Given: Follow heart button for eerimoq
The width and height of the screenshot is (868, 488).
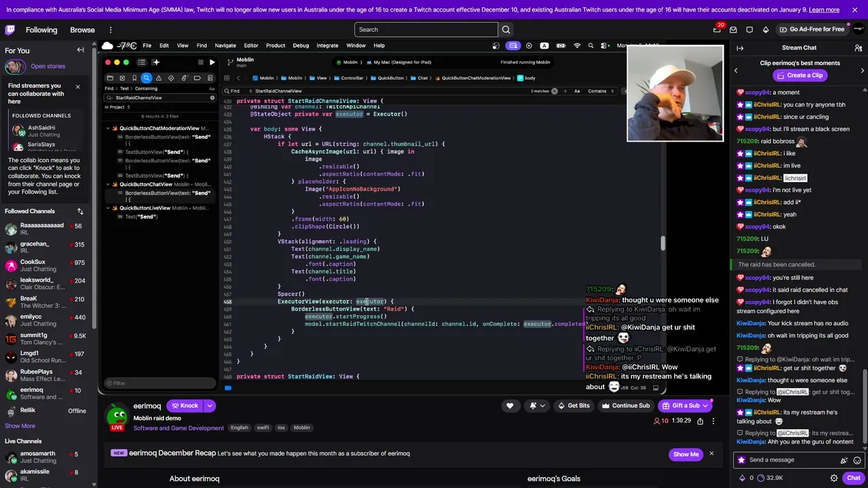Looking at the screenshot, I should point(510,406).
